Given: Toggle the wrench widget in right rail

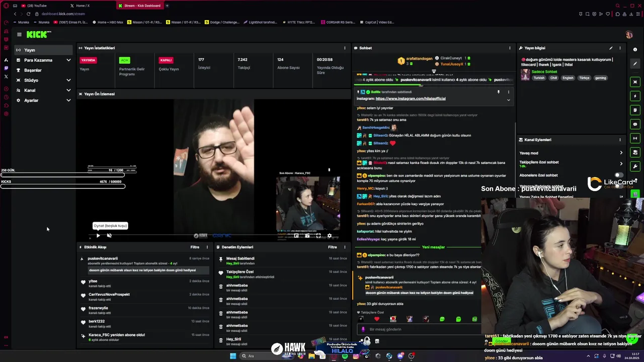Looking at the screenshot, I should [x=635, y=166].
